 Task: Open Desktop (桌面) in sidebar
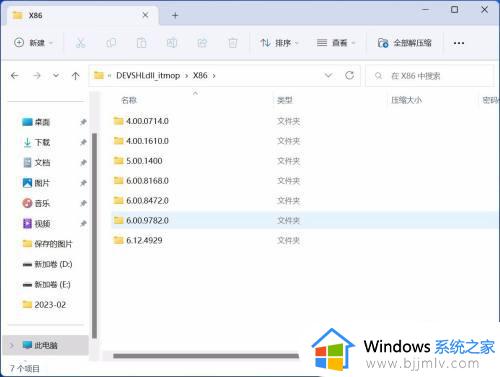(36, 122)
